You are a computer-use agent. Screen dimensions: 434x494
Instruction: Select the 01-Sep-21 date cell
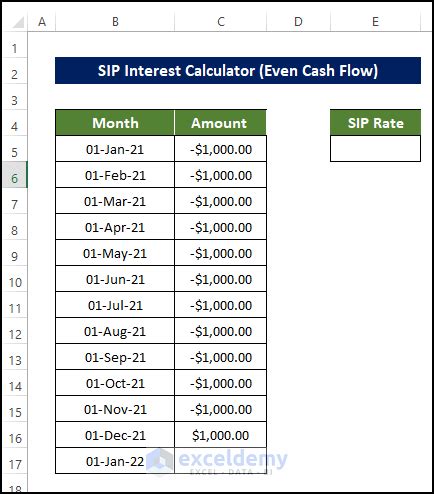[115, 357]
